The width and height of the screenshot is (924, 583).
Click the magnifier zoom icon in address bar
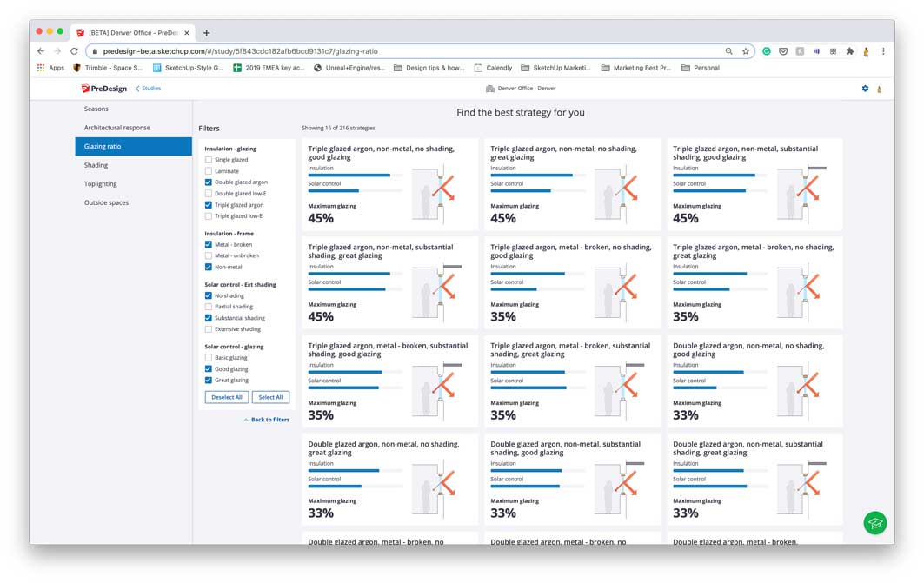(729, 51)
